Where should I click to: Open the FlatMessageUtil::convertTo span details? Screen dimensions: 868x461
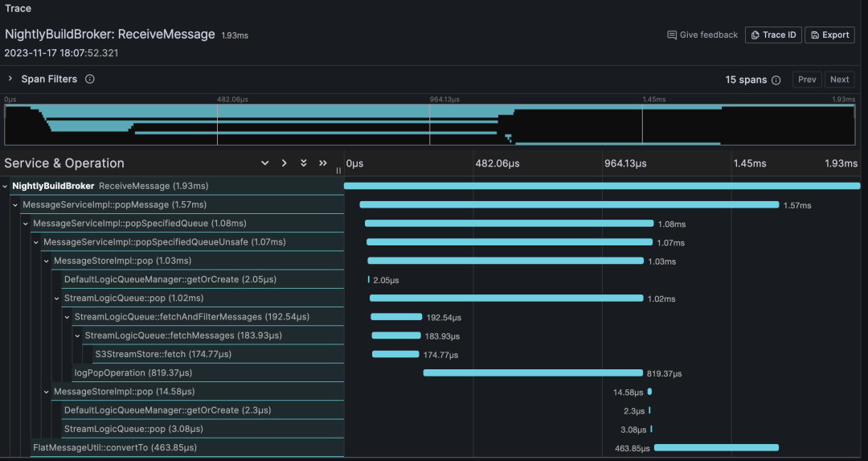114,447
